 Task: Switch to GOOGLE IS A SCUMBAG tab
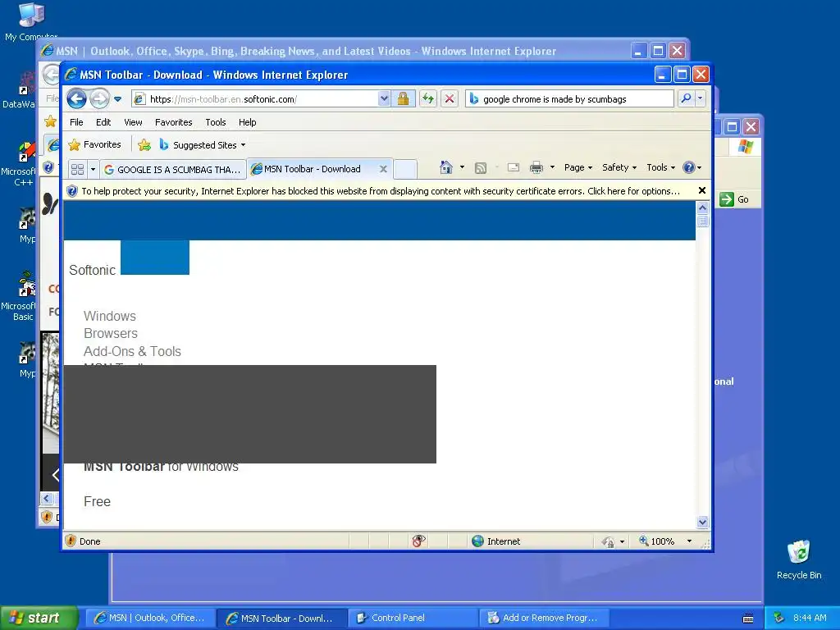click(x=172, y=169)
